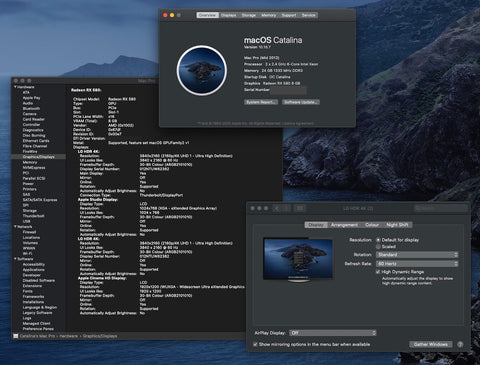Select PCI in hardware sidebar
This screenshot has height=365, width=480.
pos(26,173)
